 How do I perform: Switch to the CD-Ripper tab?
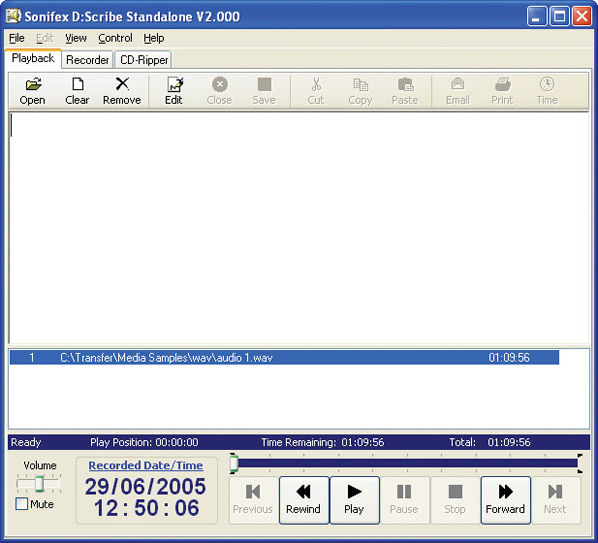144,60
